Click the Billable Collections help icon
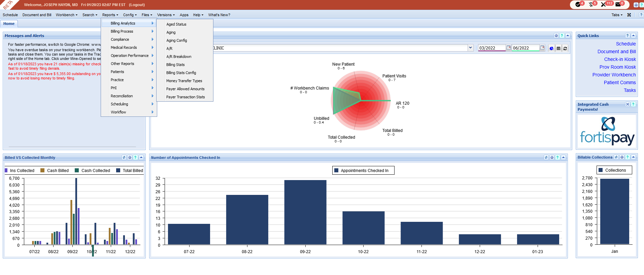The height and width of the screenshot is (275, 644). (628, 157)
